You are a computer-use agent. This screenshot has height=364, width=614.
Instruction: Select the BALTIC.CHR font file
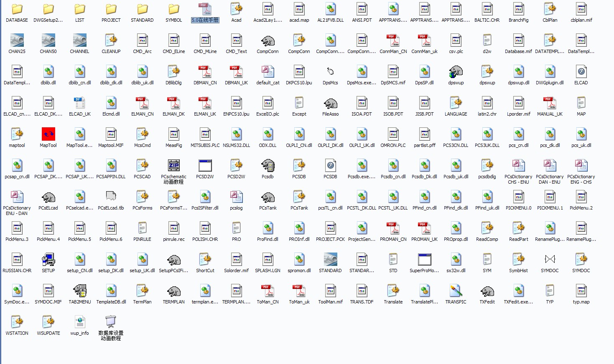487,9
